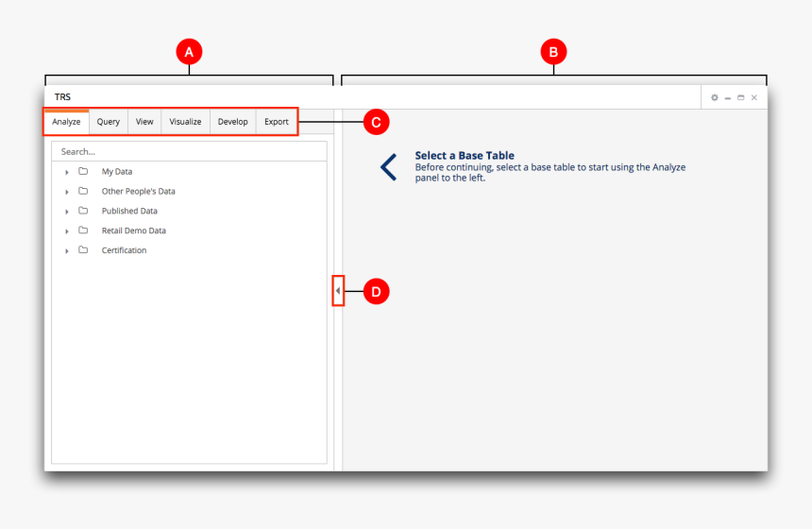Click the Other People's Data folder icon
Viewport: 812px width, 529px height.
[x=83, y=191]
